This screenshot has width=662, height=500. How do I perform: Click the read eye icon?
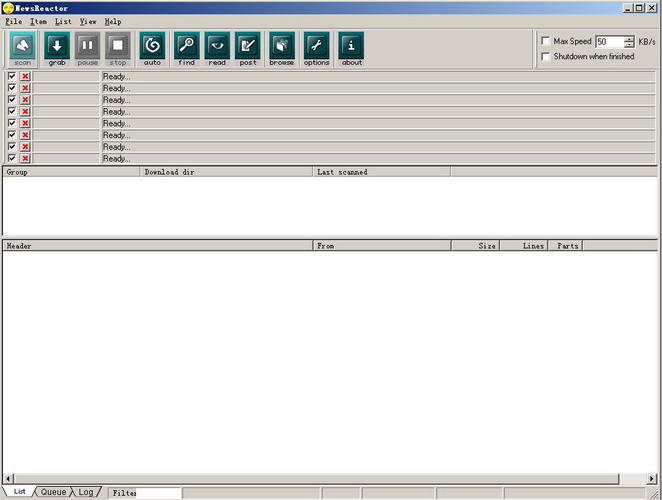(x=217, y=49)
